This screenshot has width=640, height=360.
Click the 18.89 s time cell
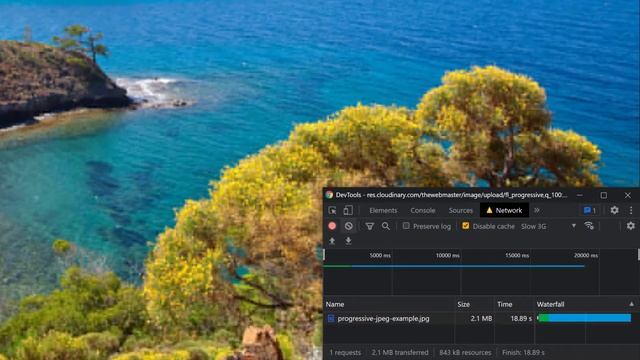click(x=521, y=318)
